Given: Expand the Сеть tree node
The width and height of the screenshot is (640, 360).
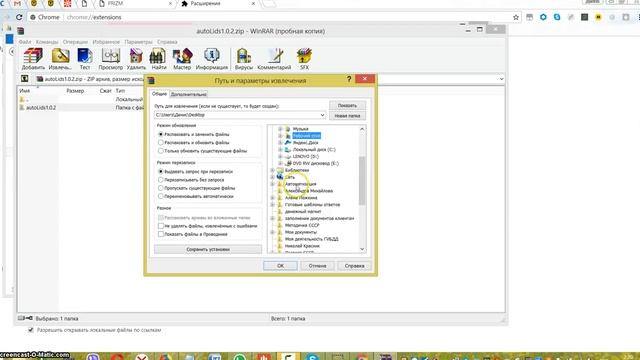Looking at the screenshot, I should click(x=272, y=177).
